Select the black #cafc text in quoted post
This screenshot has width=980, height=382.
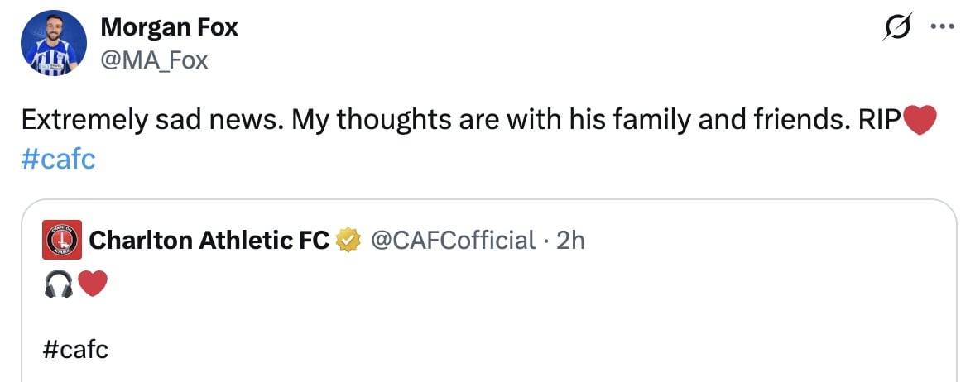click(75, 350)
